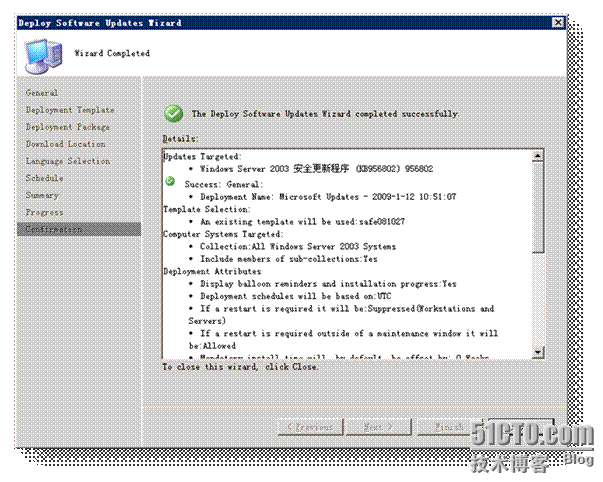Select the Download Location step

click(65, 144)
